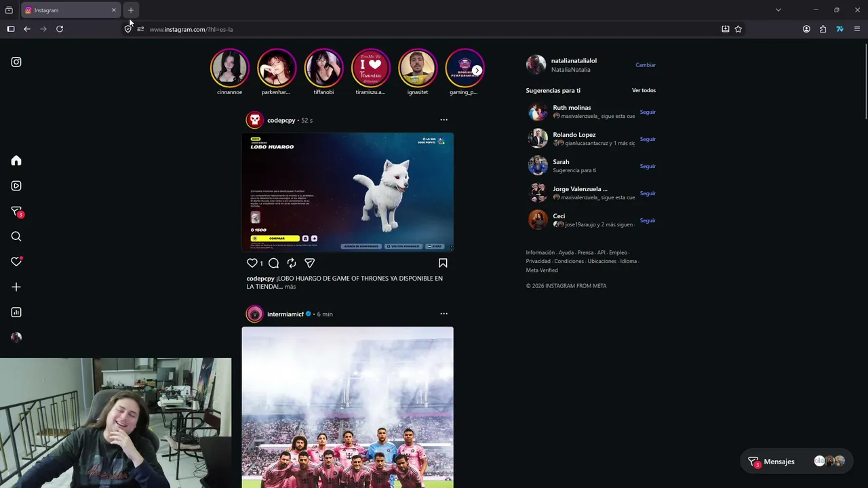The height and width of the screenshot is (488, 868).
Task: Save the codepcpy post with the bookmark
Action: coord(443,263)
